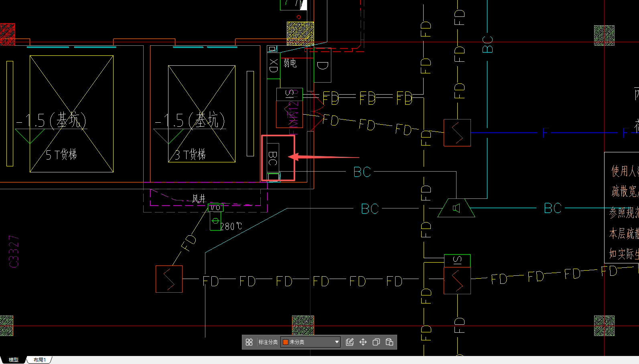The image size is (639, 364).
Task: Select the 5T货梯 text label
Action: pyautogui.click(x=61, y=154)
